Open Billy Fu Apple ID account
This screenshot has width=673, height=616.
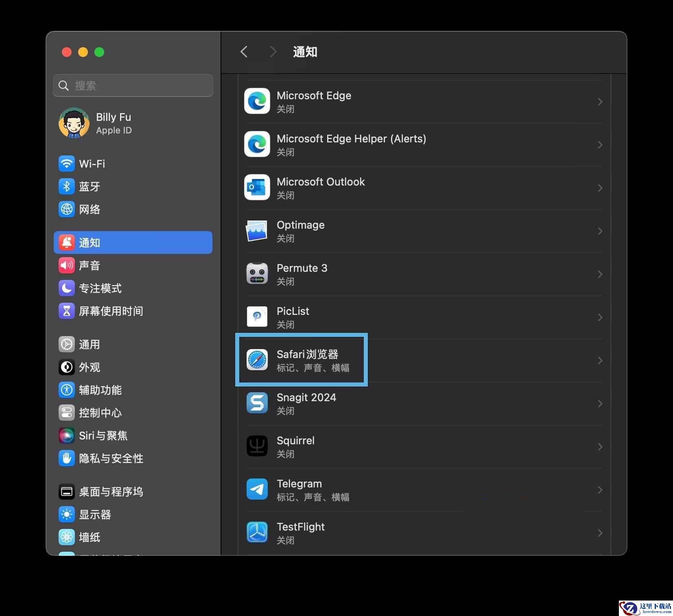pos(133,123)
